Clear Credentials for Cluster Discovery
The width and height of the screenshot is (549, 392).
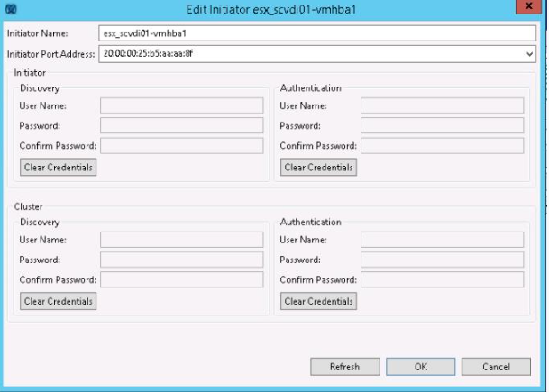click(58, 301)
